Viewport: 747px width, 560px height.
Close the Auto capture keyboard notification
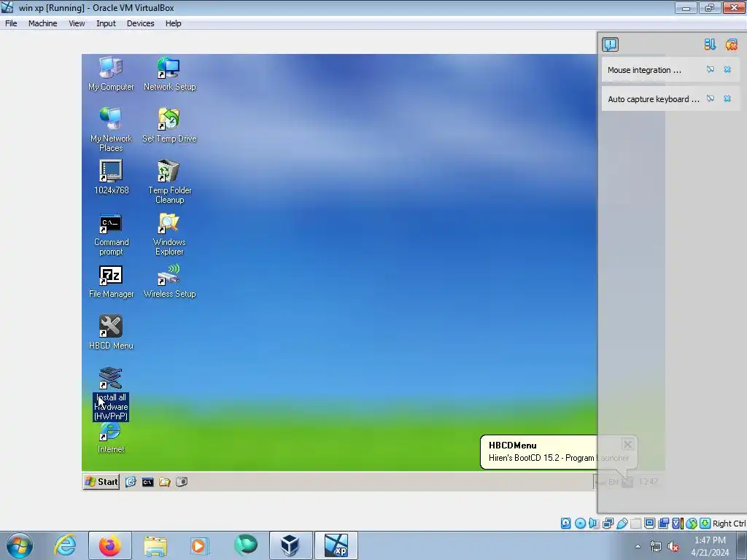tap(727, 98)
